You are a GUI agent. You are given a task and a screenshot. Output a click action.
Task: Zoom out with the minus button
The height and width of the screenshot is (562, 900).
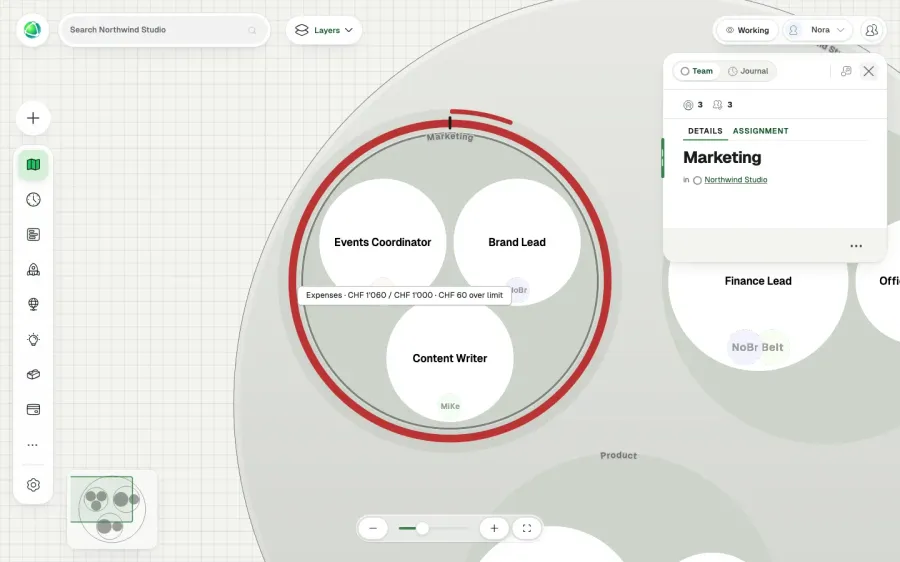click(373, 528)
